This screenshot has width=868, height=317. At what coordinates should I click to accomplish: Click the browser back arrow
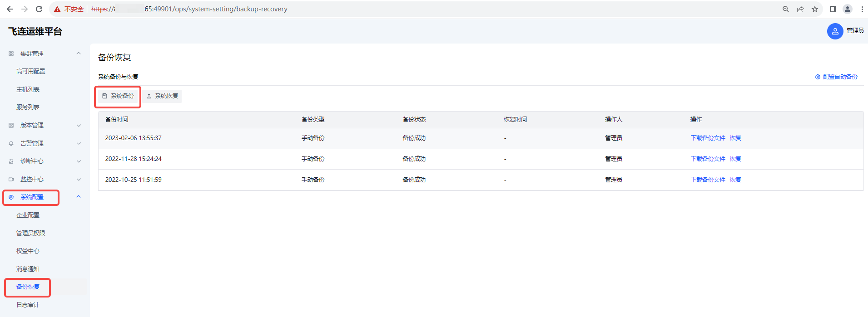(x=10, y=9)
